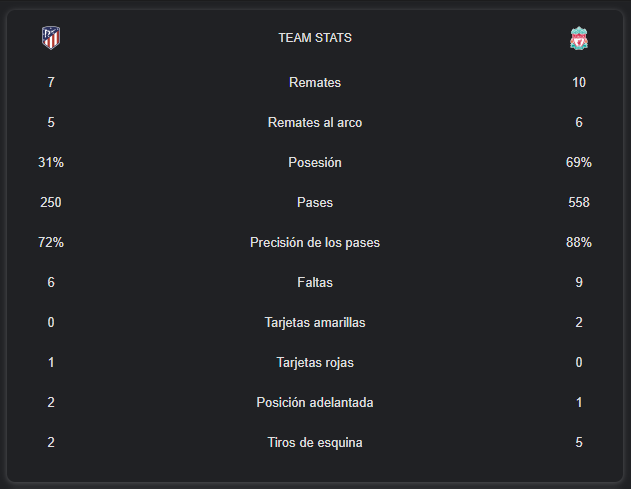Click the Remates stat label
631x489 pixels.
(315, 83)
